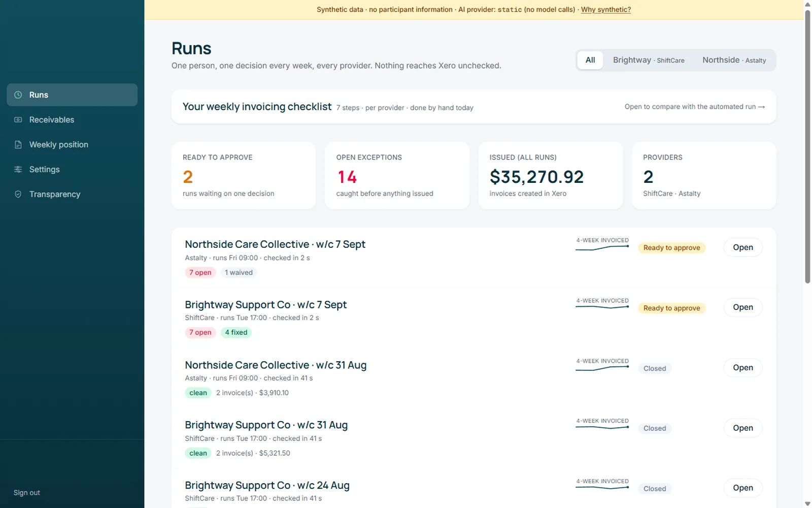Click Brightway Support Co w/c 7 Sept title

[266, 305]
